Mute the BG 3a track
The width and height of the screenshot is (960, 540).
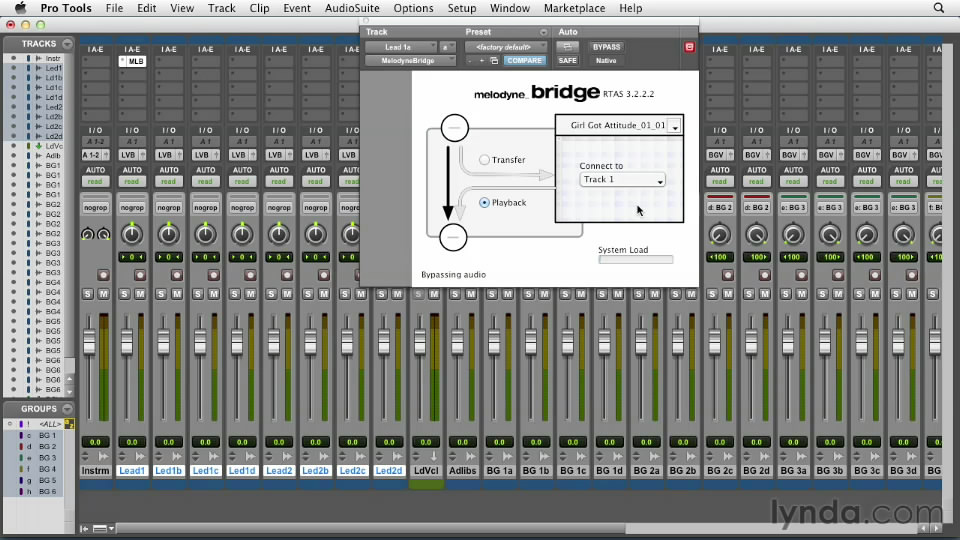[801, 294]
